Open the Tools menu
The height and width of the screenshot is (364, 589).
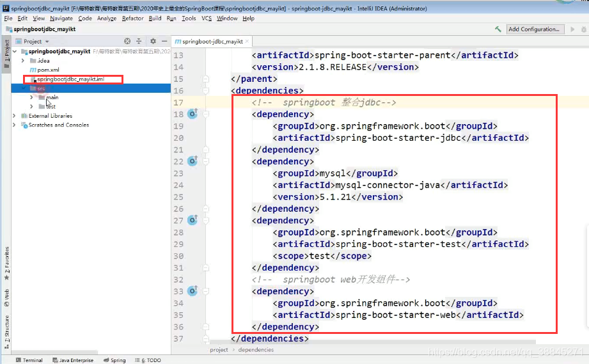(189, 18)
